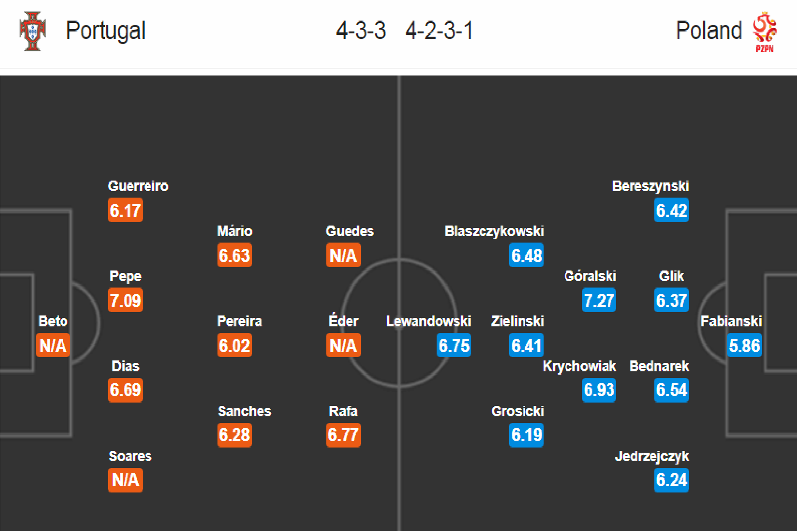Click the 4-2-3-1 formation label
This screenshot has height=532, width=798.
click(439, 31)
